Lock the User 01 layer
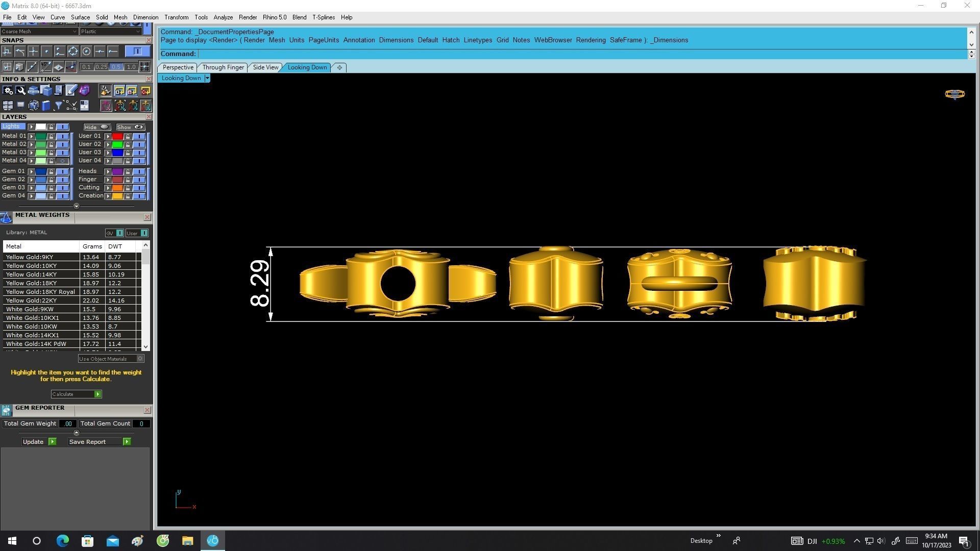980x551 pixels. pos(128,136)
